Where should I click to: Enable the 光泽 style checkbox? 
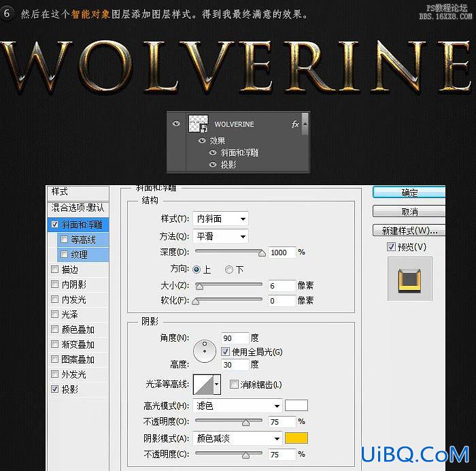tap(54, 314)
